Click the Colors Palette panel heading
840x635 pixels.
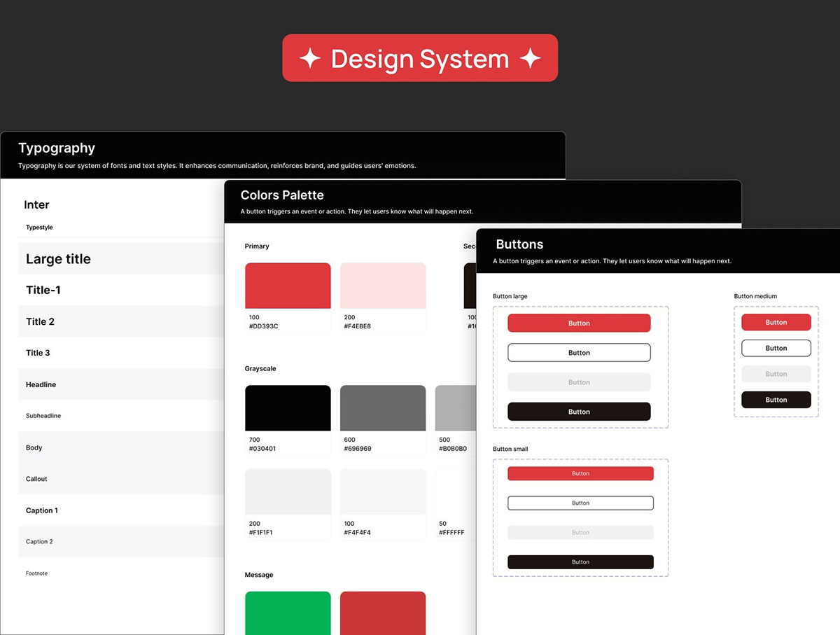pos(282,195)
